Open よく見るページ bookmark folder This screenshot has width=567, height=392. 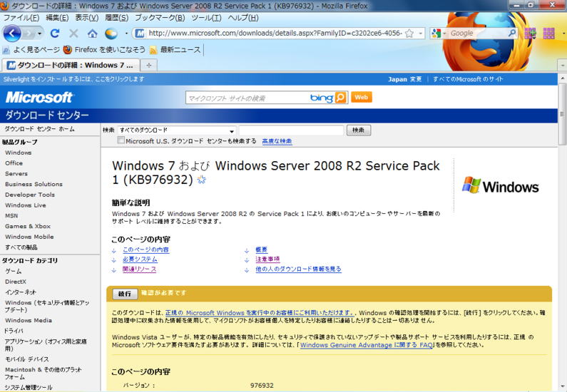(x=31, y=49)
